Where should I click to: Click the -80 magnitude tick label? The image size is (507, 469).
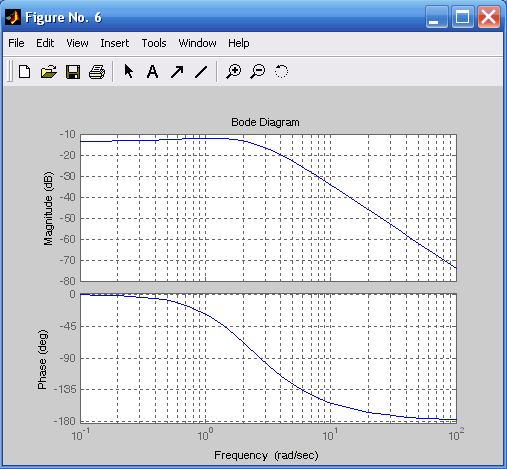tap(68, 281)
